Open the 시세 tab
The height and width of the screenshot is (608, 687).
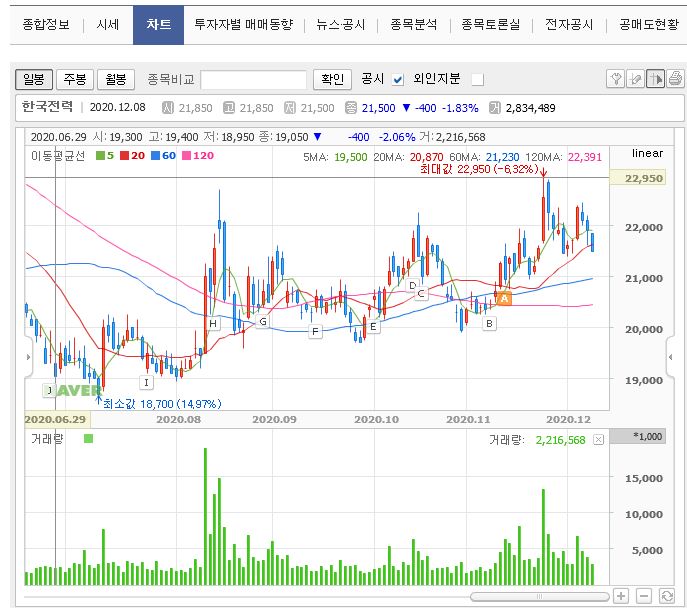click(108, 25)
